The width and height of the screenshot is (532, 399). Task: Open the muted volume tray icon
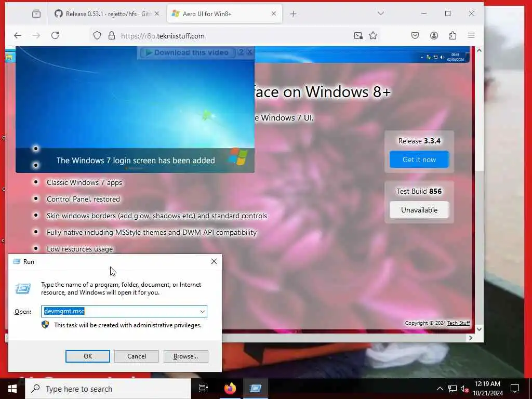point(464,389)
